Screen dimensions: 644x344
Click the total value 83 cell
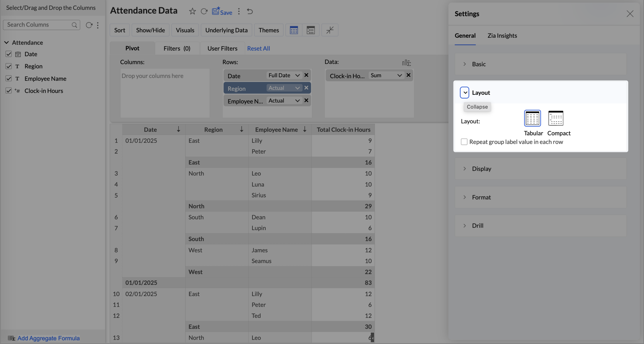(x=343, y=283)
